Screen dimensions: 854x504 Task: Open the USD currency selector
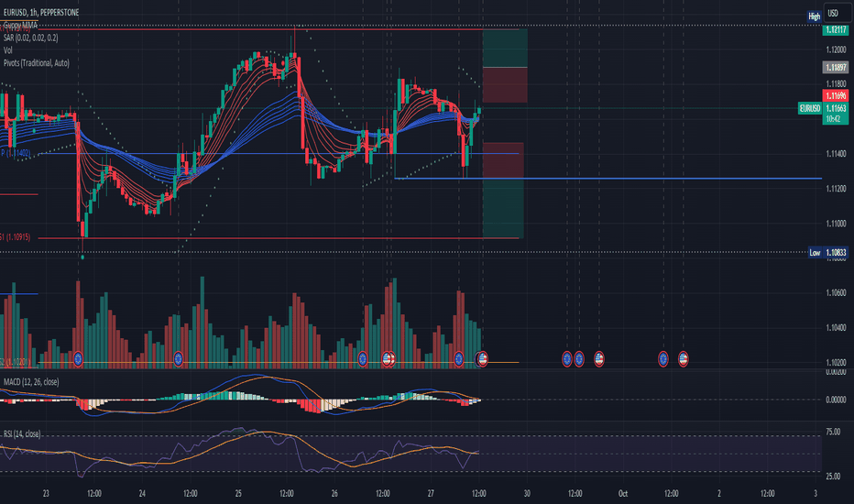[x=837, y=13]
